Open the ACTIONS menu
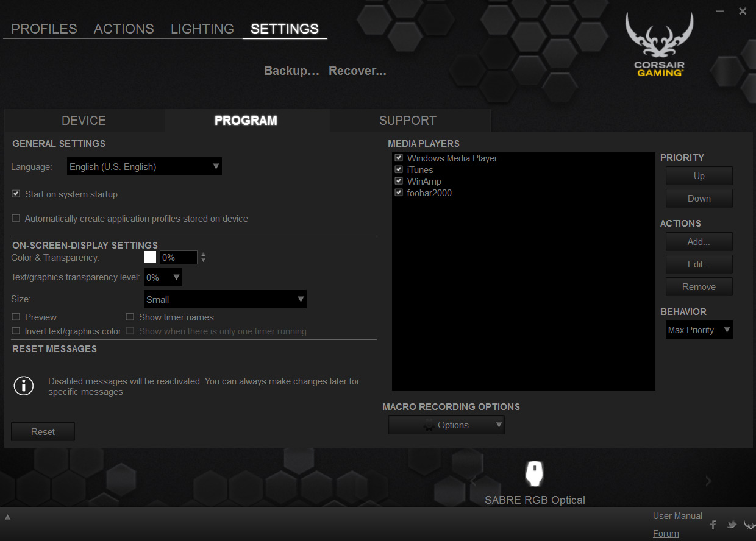This screenshot has height=541, width=756. (124, 29)
